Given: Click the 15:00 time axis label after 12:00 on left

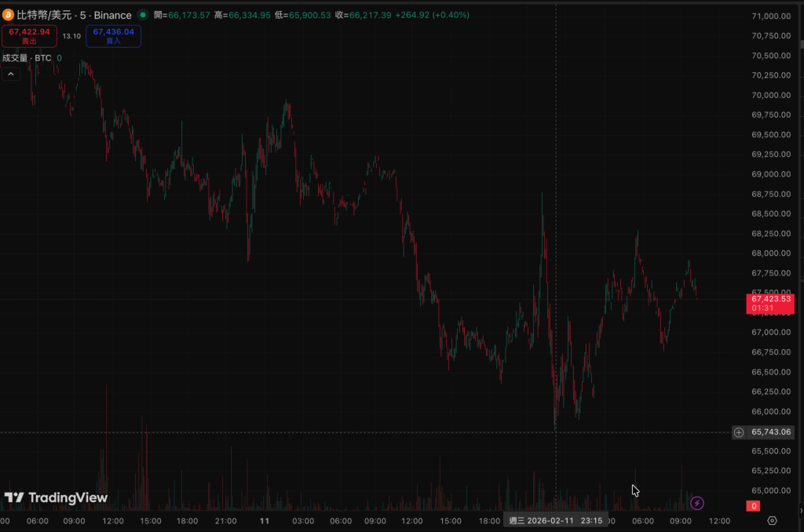Looking at the screenshot, I should click(150, 520).
